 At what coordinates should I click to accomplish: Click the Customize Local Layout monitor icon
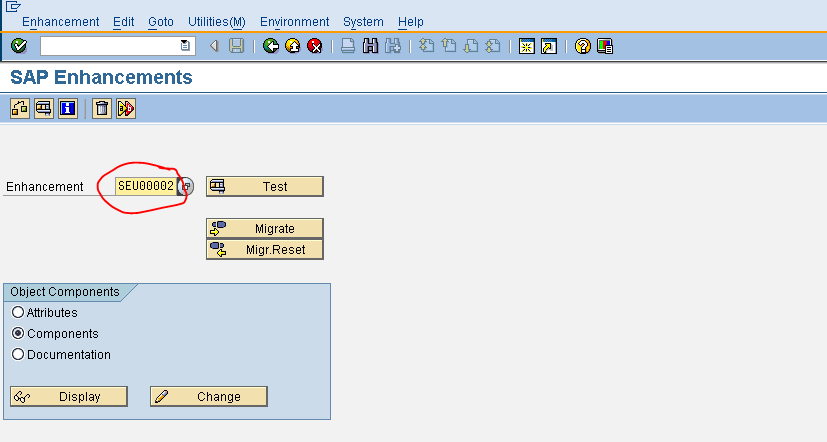tap(605, 46)
